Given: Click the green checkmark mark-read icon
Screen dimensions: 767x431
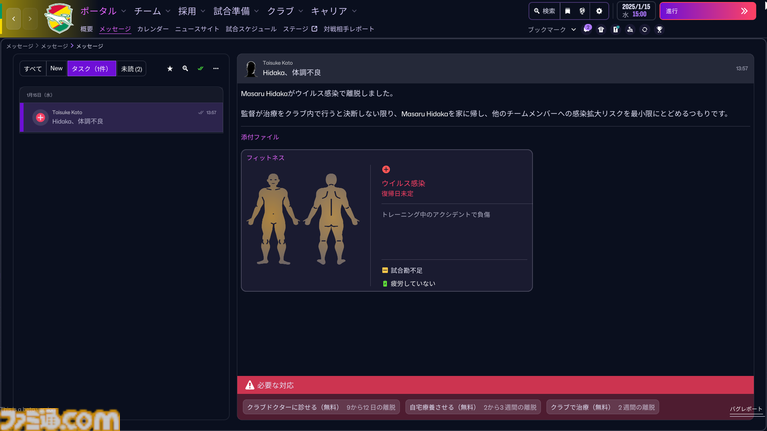Looking at the screenshot, I should tap(200, 69).
